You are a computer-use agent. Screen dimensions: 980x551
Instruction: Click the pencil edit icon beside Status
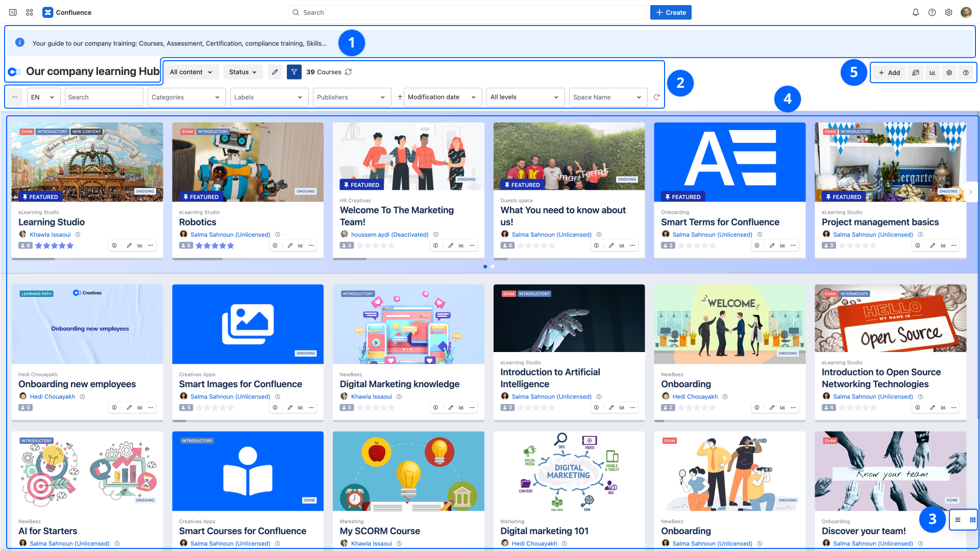(x=275, y=72)
